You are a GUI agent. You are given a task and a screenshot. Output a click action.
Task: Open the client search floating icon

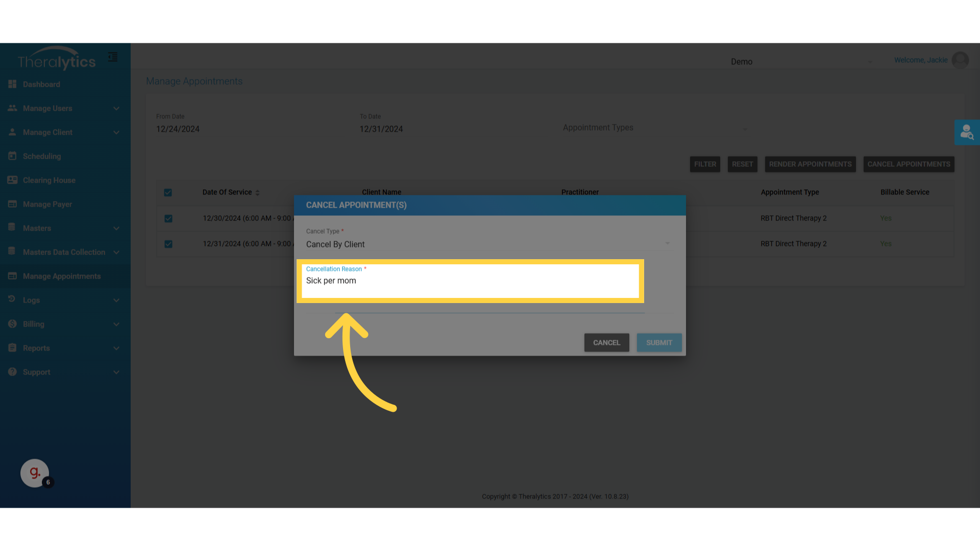point(967,133)
